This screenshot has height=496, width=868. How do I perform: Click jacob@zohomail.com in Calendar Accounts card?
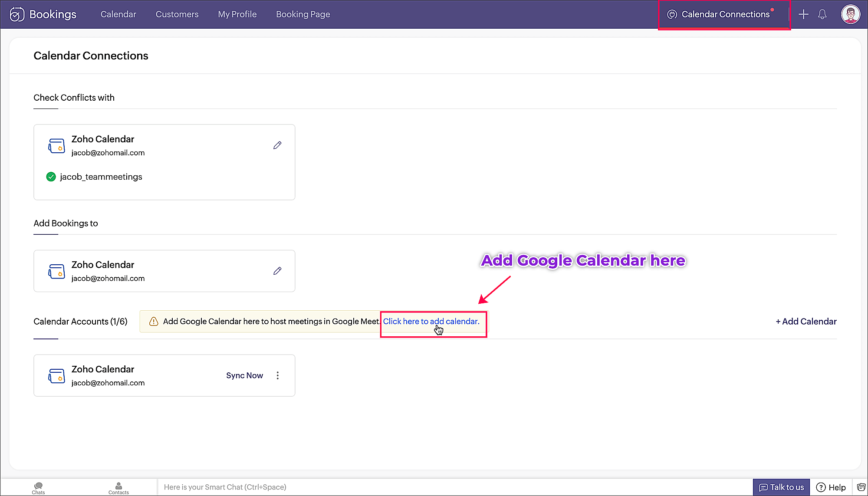point(108,383)
